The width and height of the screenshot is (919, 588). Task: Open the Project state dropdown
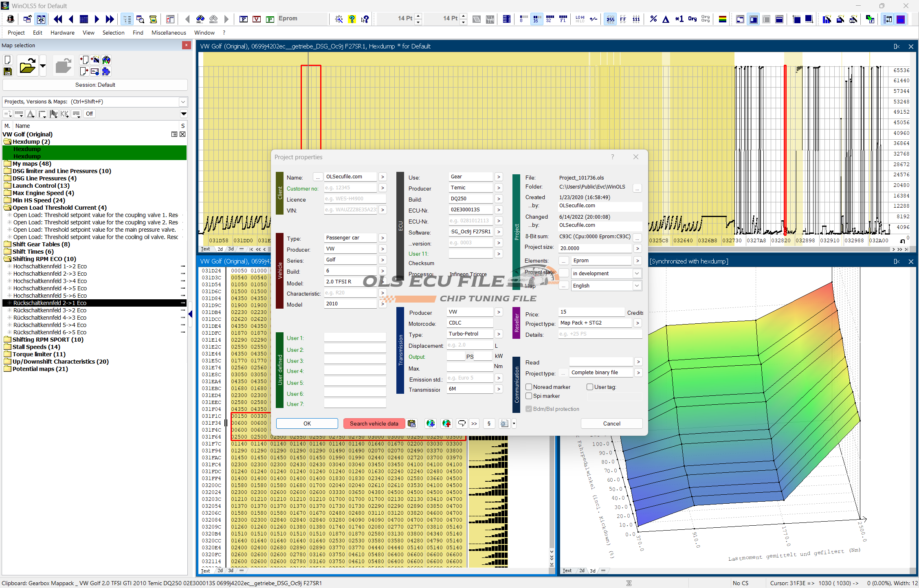pyautogui.click(x=637, y=274)
